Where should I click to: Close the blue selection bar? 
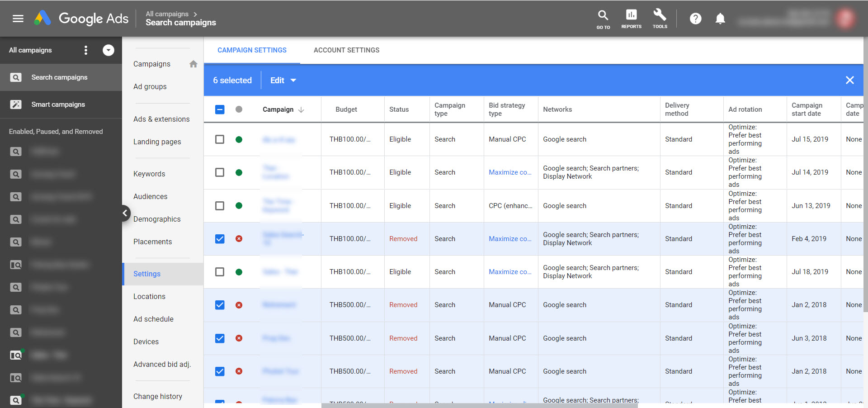(x=849, y=80)
